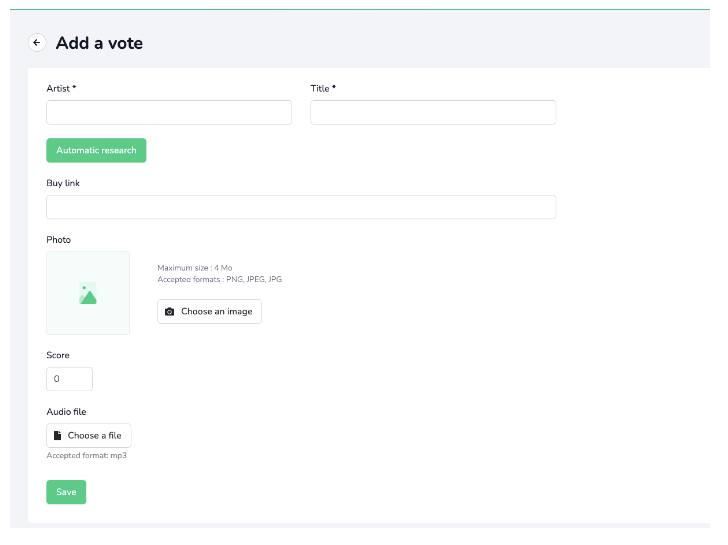Image resolution: width=728 pixels, height=545 pixels.
Task: Click the Add a vote heading
Action: (99, 43)
